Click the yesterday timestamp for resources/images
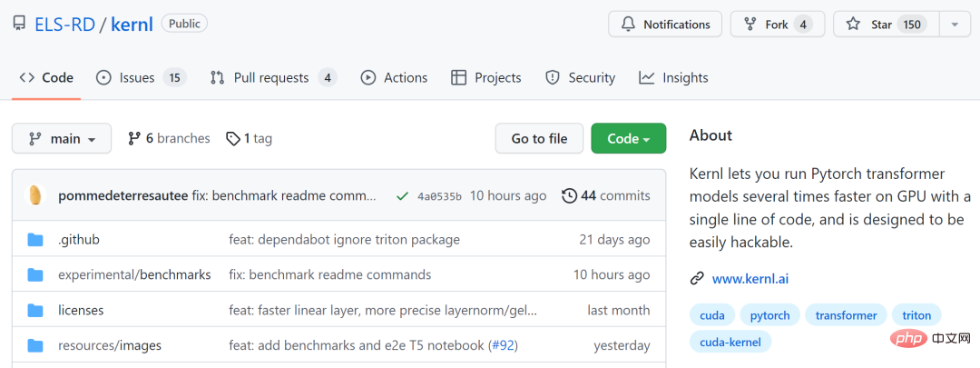 coord(622,345)
